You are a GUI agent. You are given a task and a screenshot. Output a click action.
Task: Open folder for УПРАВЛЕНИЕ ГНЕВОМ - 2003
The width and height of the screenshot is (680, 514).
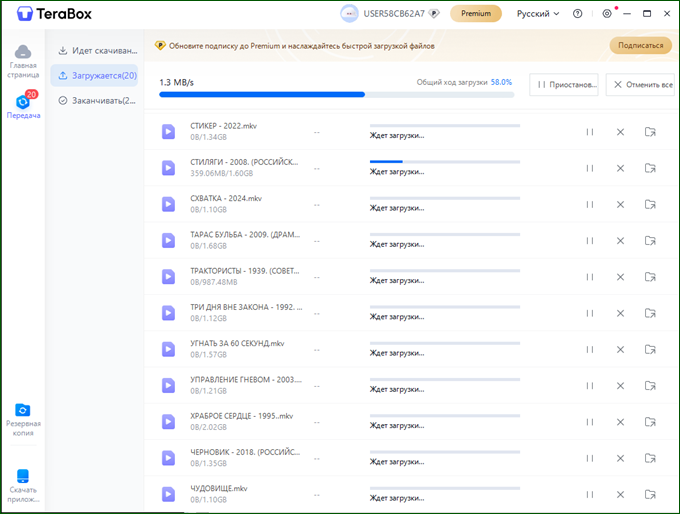(x=650, y=385)
